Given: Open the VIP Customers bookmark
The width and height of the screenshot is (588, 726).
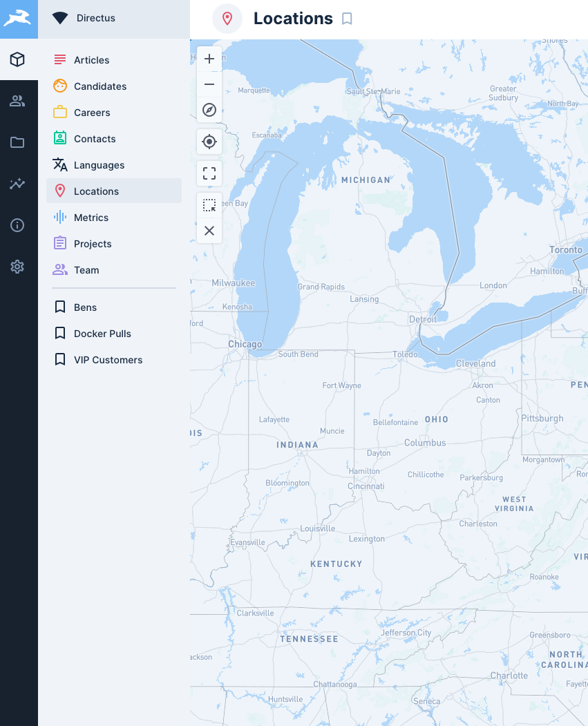Looking at the screenshot, I should coord(114,360).
